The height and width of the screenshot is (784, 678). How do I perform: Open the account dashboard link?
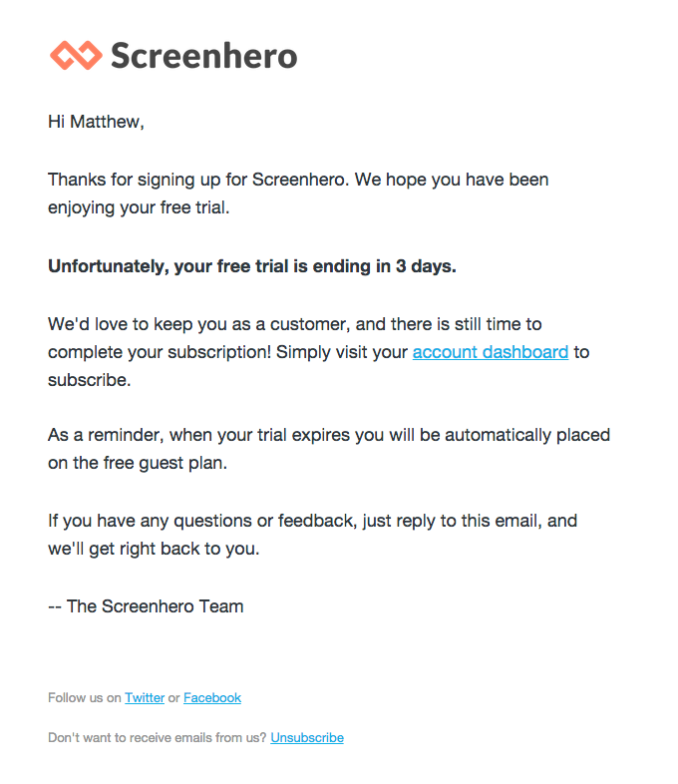point(490,352)
